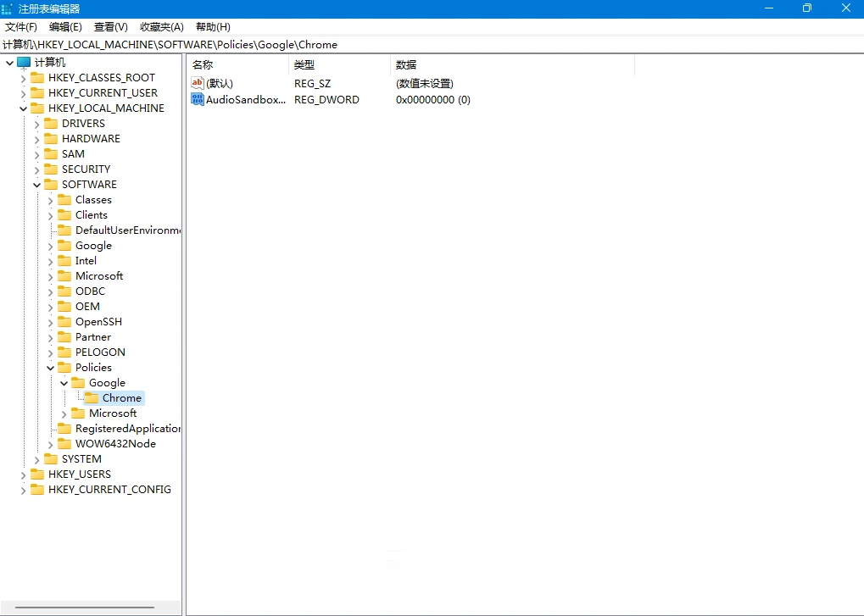Click the SECURITY folder icon
This screenshot has width=864, height=616.
(x=51, y=169)
